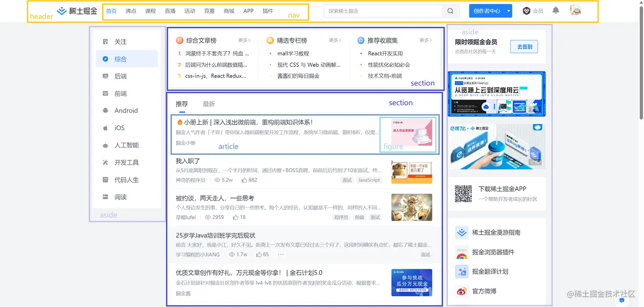Click the 稀土掘金 logo in header
Image resolution: width=644 pixels, height=307 pixels.
77,11
